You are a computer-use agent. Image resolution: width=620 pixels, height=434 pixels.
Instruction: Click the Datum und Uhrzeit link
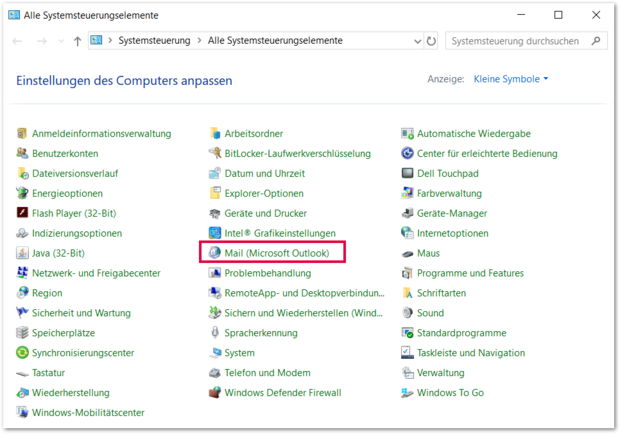click(x=264, y=173)
